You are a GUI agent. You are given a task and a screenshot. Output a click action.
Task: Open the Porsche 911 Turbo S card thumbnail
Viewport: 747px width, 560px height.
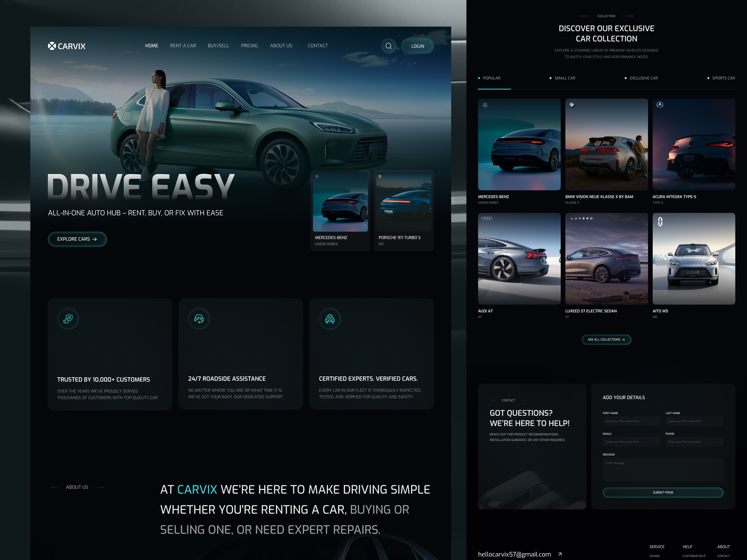click(404, 202)
